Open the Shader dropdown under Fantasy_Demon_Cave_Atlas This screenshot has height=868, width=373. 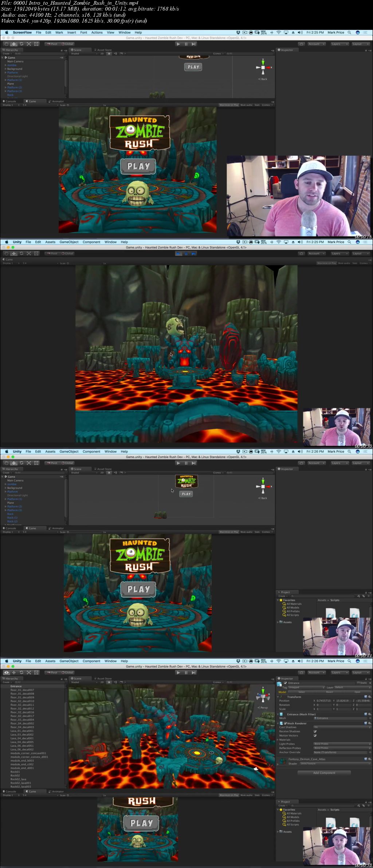click(335, 763)
